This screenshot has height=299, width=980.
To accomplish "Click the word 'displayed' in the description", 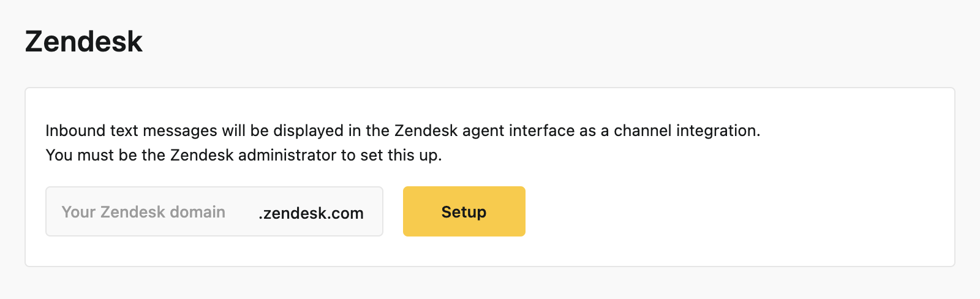I will point(308,131).
